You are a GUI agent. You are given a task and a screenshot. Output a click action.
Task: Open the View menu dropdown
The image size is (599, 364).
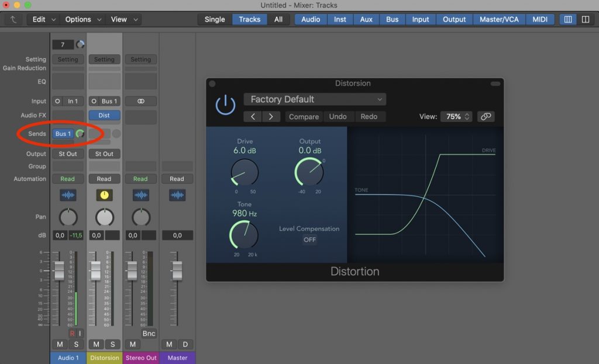(124, 19)
